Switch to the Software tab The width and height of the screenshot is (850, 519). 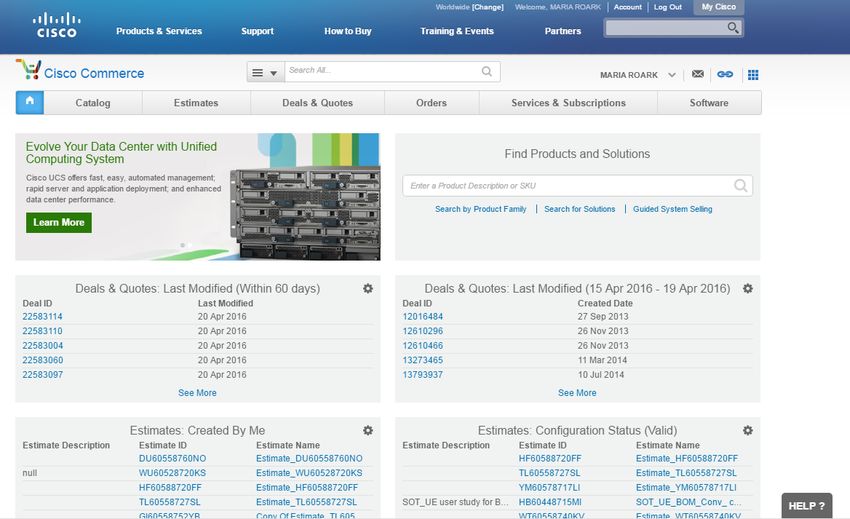(x=709, y=102)
